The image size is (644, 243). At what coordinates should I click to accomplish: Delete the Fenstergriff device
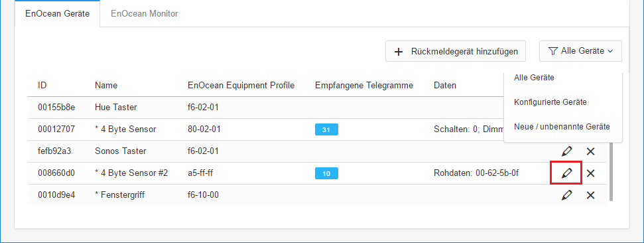[590, 195]
